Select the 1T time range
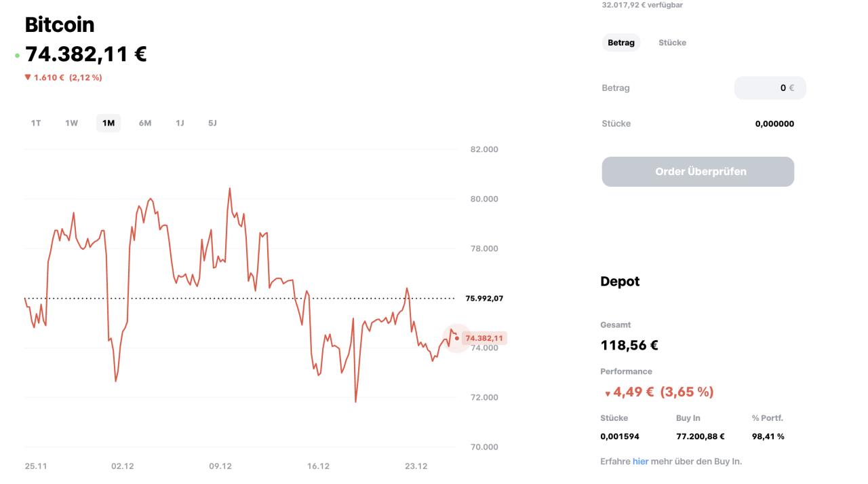 [36, 123]
